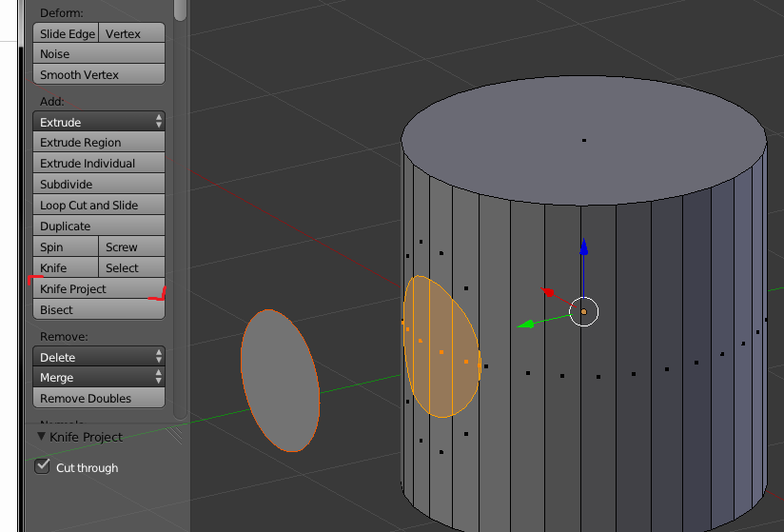Image resolution: width=784 pixels, height=532 pixels.
Task: Toggle the Cut through checkbox
Action: click(x=42, y=466)
